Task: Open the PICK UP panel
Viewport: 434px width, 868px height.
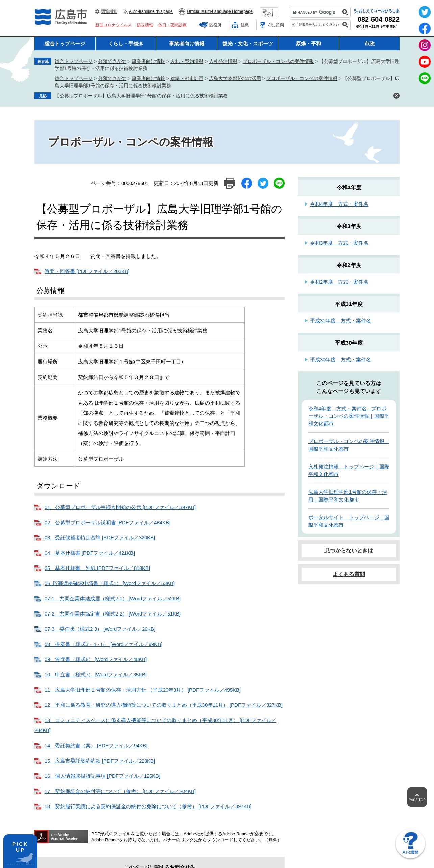Action: 20,851
